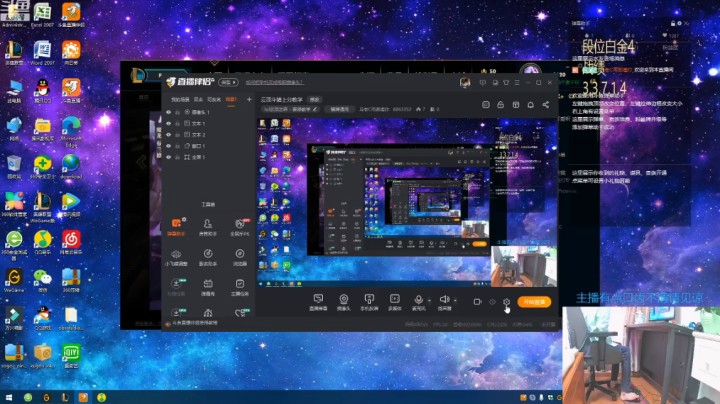This screenshot has width=720, height=404.
Task: Click the share icon at top right of companion
Action: click(x=546, y=105)
